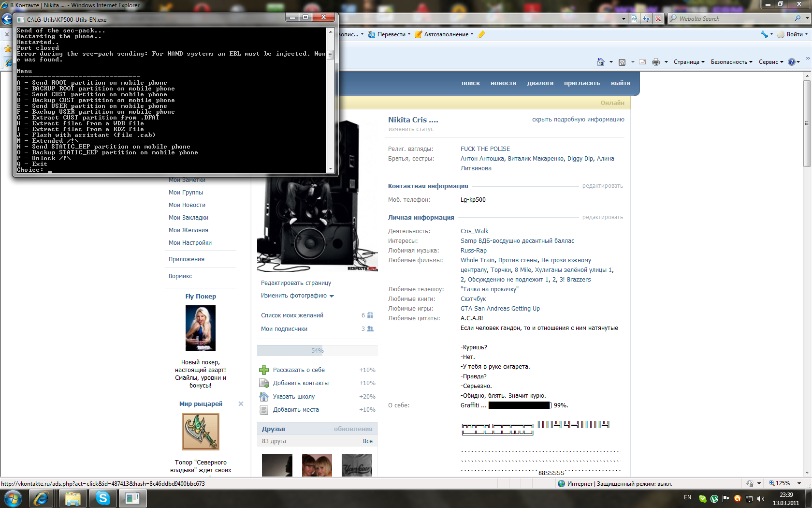The width and height of the screenshot is (812, 508).
Task: Click the Favorites star icon
Action: (x=8, y=49)
